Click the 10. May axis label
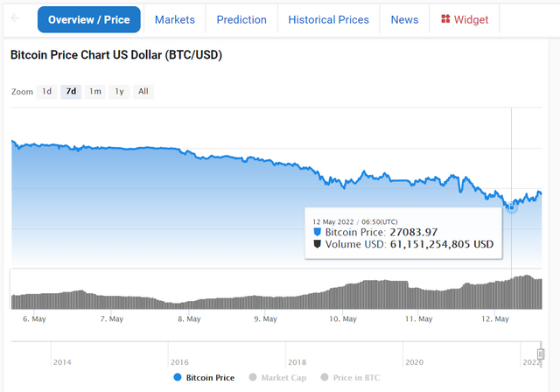Image resolution: width=560 pixels, height=392 pixels. (x=343, y=318)
